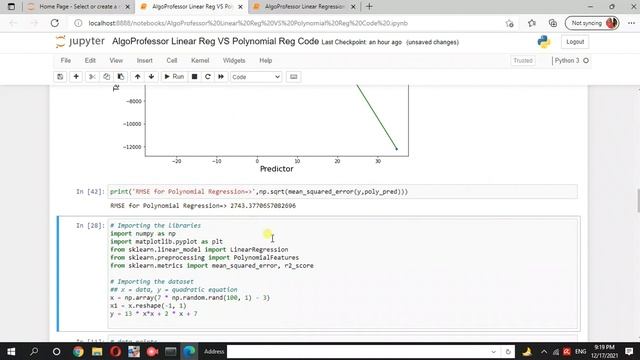
Task: Open the Edit menu
Action: 90,60
